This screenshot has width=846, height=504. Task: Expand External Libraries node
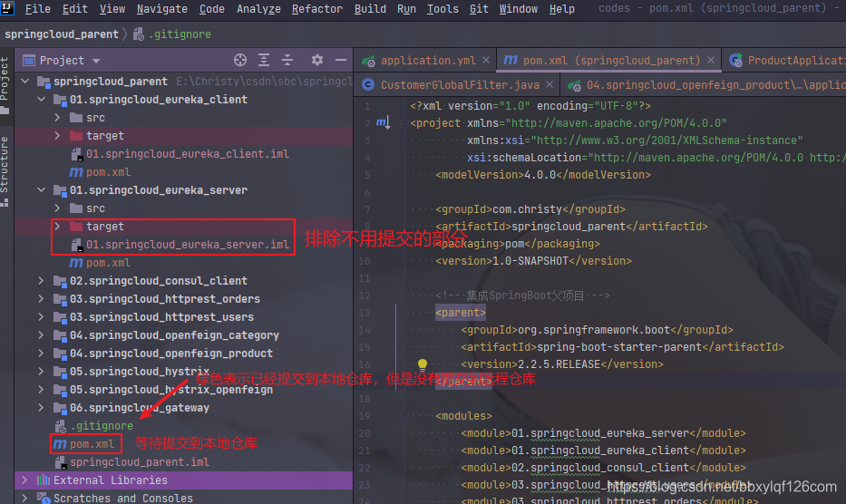[x=25, y=480]
